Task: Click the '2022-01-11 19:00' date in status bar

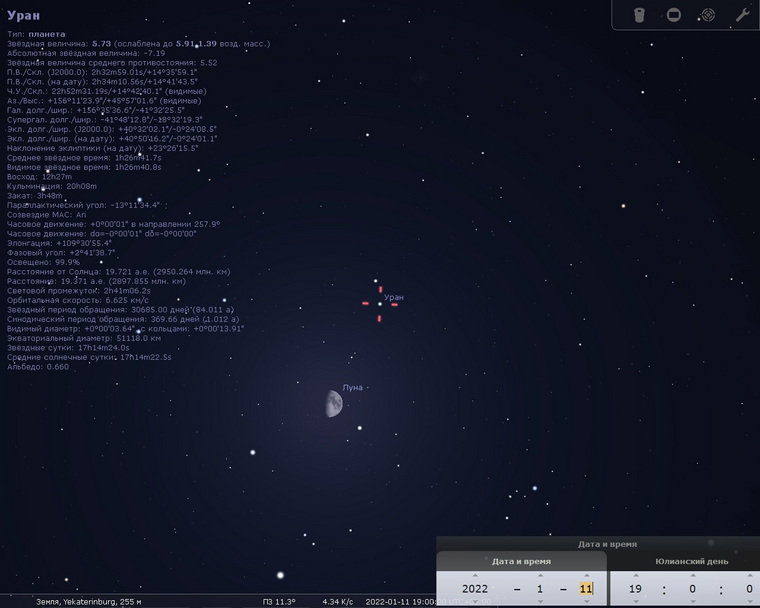Action: 400,602
